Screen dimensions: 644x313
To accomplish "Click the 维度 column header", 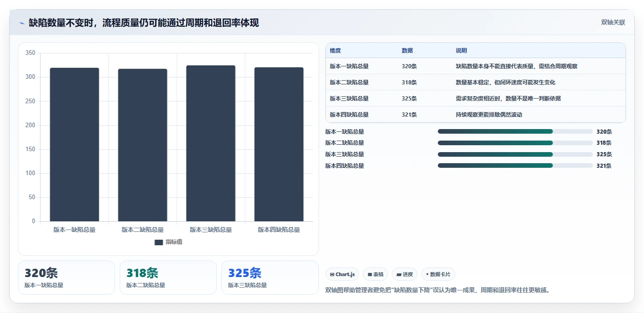I will [336, 51].
